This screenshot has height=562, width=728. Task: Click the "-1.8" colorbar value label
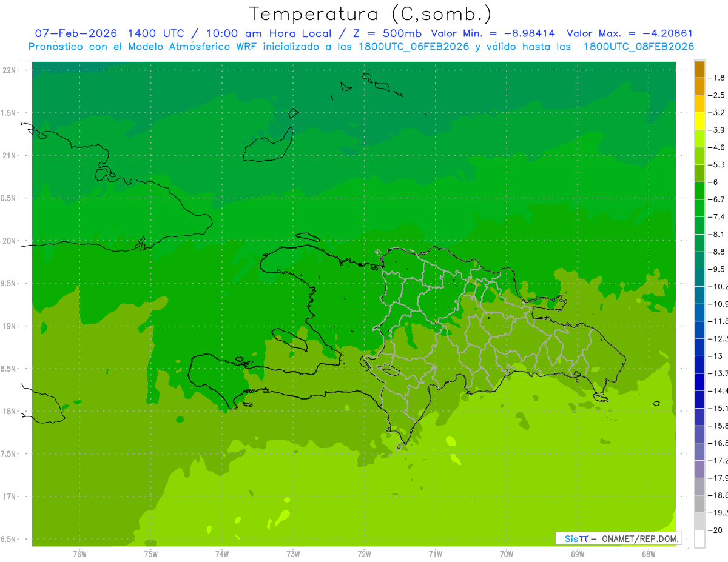[716, 78]
